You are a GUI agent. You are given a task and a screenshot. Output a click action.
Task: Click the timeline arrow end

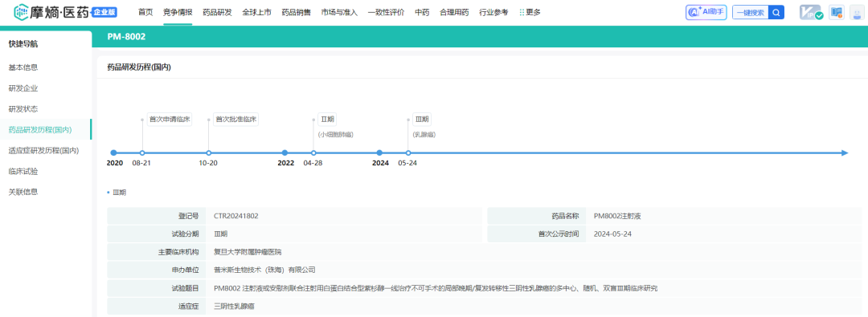coord(845,152)
